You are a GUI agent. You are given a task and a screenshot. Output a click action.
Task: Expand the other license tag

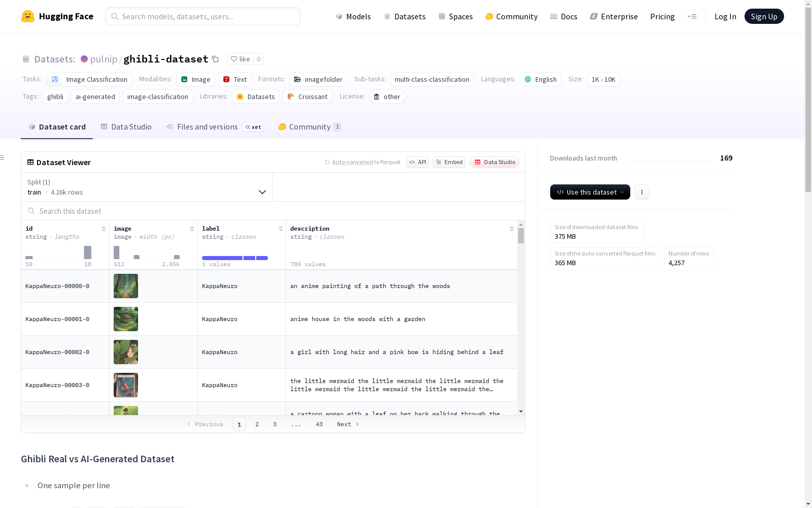click(x=387, y=97)
